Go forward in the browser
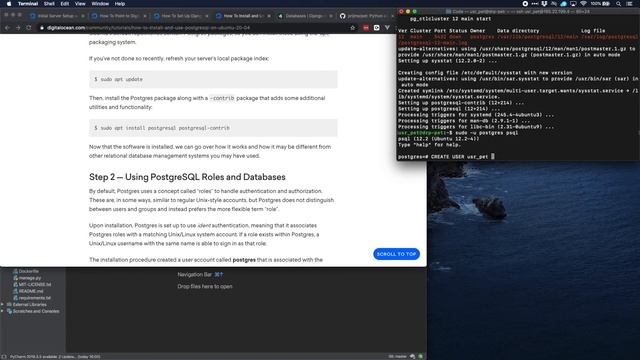 (x=18, y=27)
